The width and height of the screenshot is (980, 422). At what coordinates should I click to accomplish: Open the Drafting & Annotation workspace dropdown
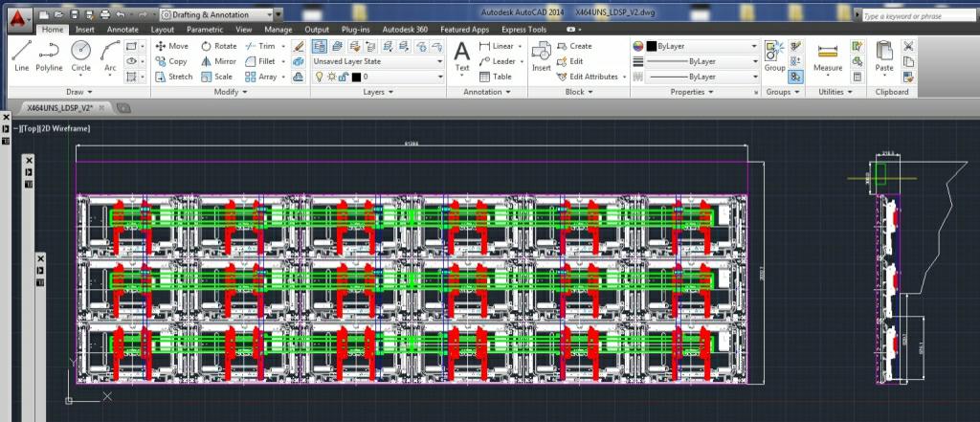[221, 14]
